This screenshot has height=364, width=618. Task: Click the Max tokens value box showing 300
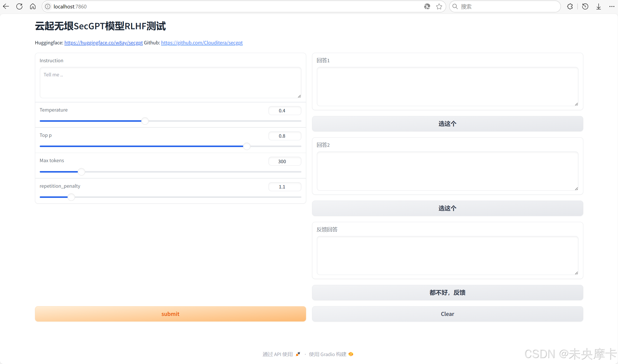285,161
